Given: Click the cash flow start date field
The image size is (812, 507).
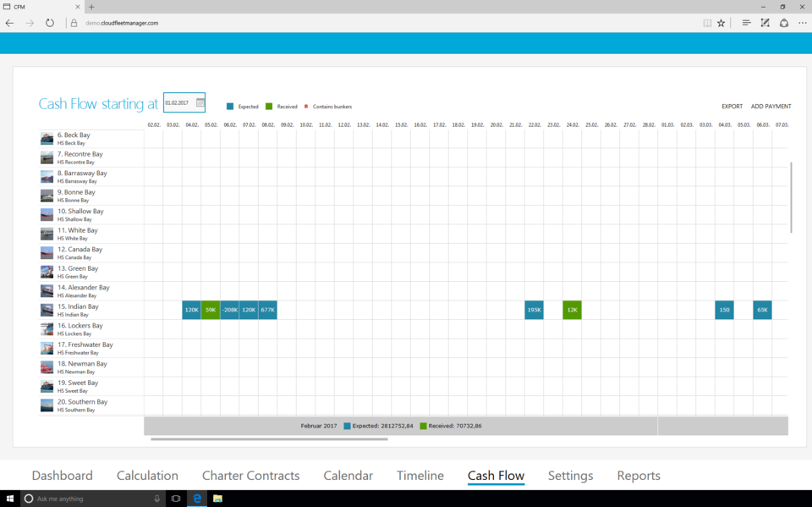Looking at the screenshot, I should pyautogui.click(x=178, y=102).
